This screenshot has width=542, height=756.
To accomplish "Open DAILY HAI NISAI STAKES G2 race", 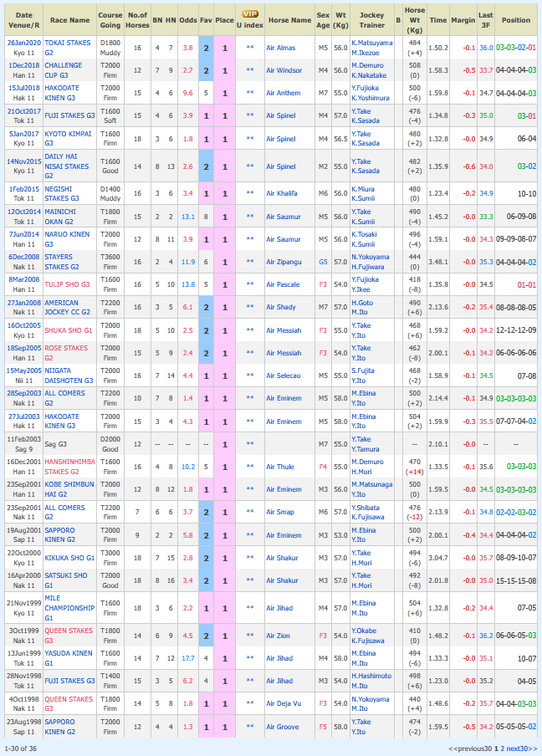I will pyautogui.click(x=67, y=166).
